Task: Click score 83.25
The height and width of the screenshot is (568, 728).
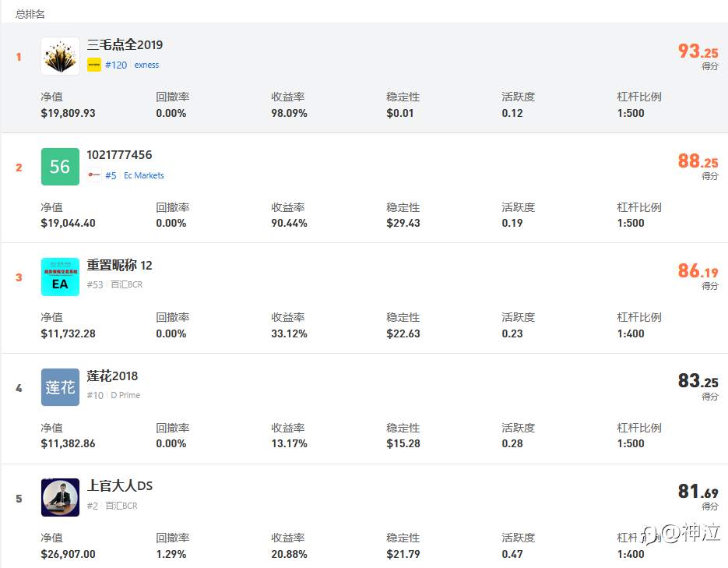Action: [x=698, y=381]
